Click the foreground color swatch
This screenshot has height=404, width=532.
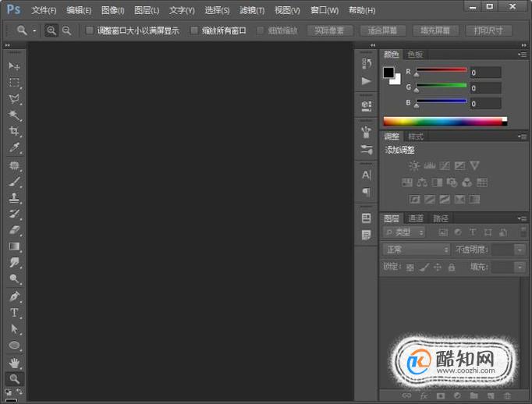coord(388,73)
